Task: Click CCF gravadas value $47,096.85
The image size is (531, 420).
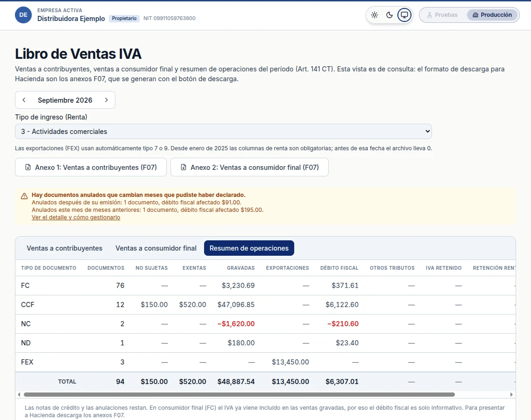Action: pyautogui.click(x=236, y=305)
